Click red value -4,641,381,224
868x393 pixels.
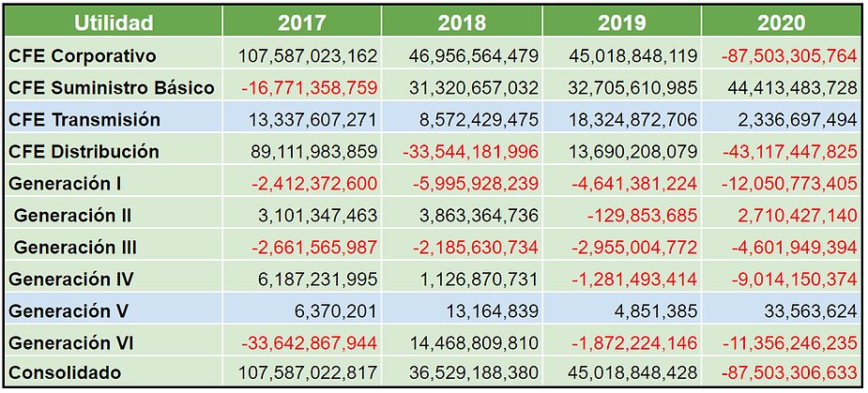[x=635, y=185]
